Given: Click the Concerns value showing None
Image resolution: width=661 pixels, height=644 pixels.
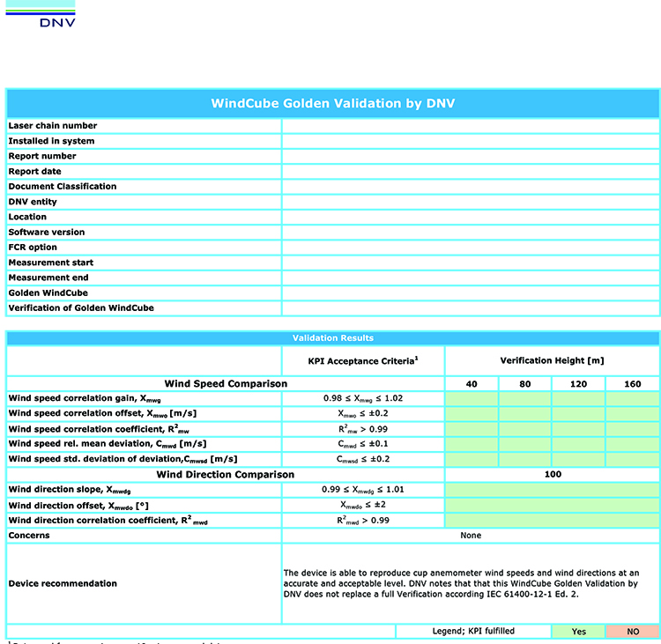Looking at the screenshot, I should point(470,536).
